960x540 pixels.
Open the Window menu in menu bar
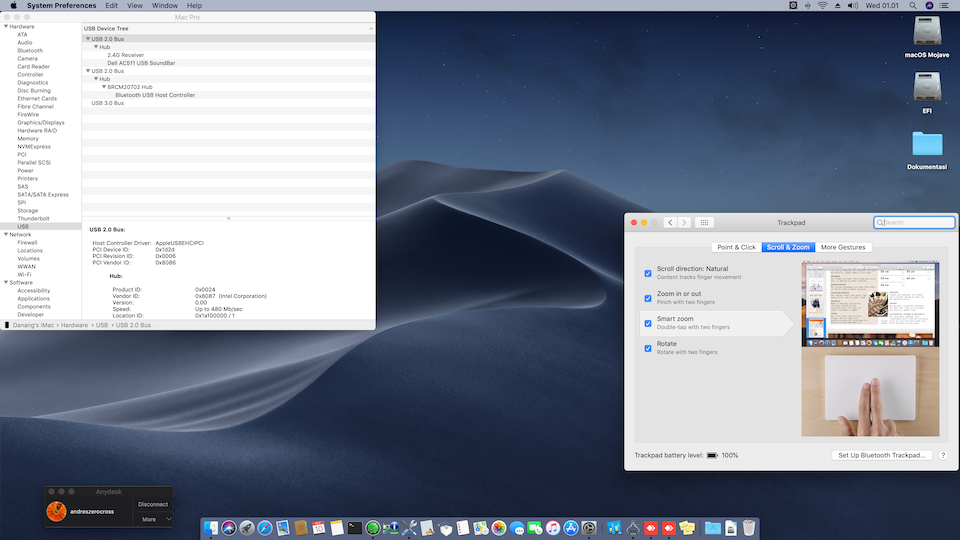point(164,6)
